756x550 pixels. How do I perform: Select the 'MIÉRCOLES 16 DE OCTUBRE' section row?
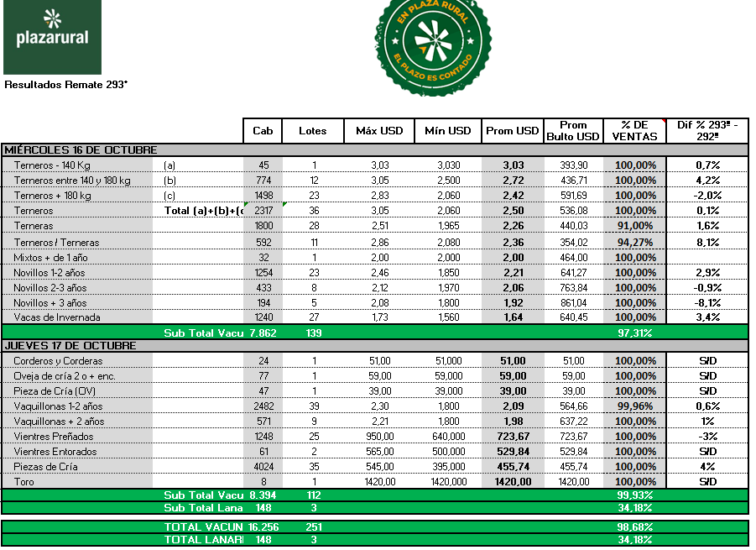(375, 150)
